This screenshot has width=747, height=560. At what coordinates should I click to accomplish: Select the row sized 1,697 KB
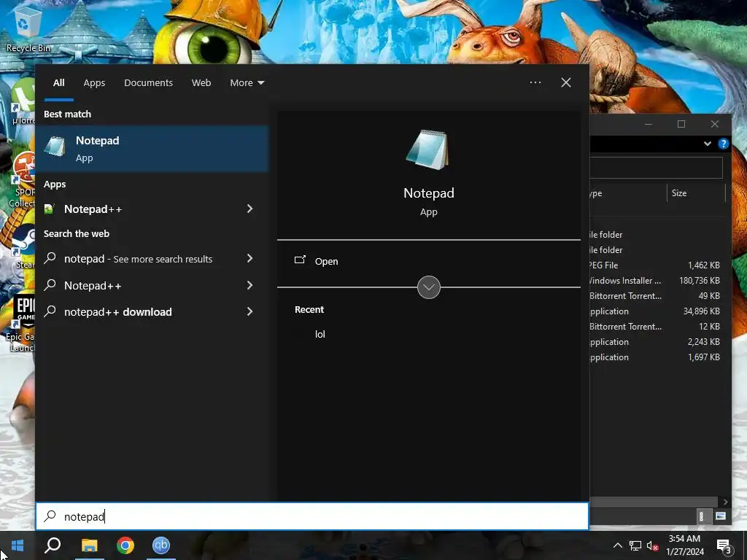[x=658, y=357]
